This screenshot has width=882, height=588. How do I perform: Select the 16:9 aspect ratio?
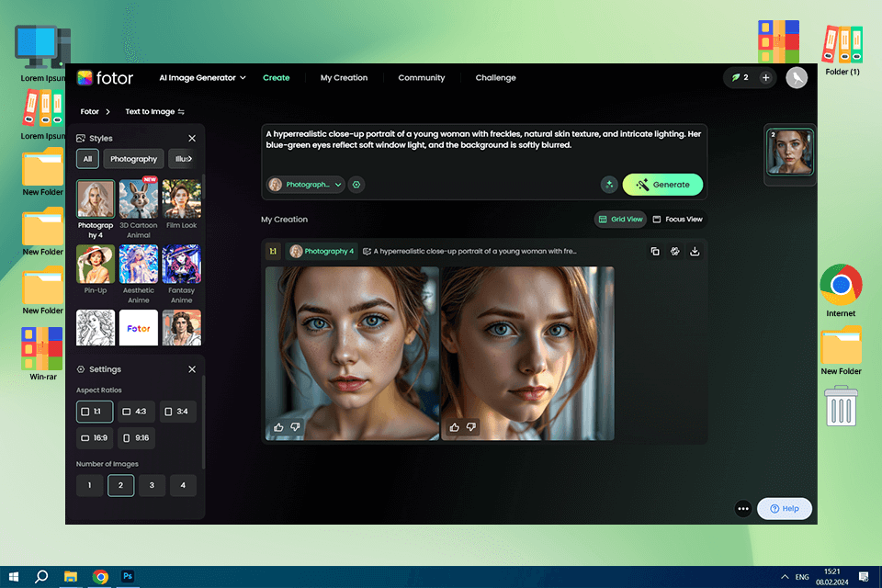point(95,437)
